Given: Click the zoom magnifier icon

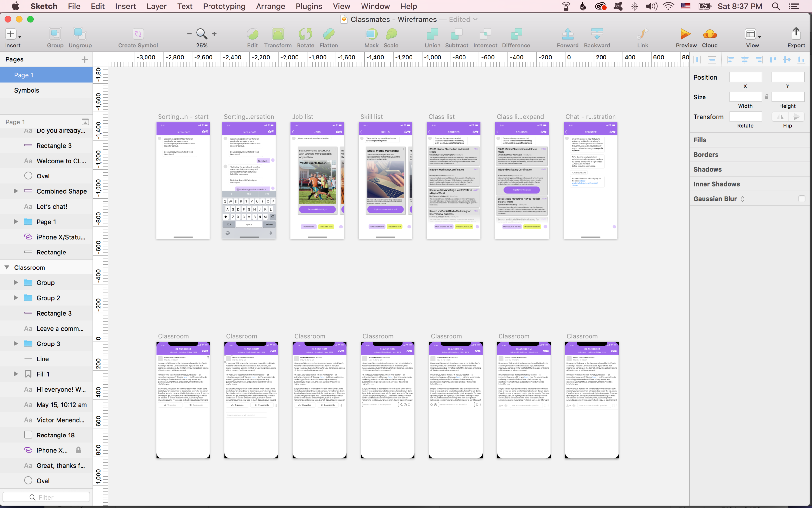Looking at the screenshot, I should point(201,34).
